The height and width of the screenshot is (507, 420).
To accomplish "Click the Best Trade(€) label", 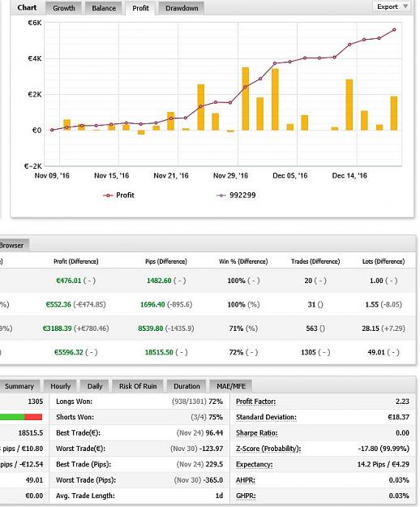I will coord(78,433).
